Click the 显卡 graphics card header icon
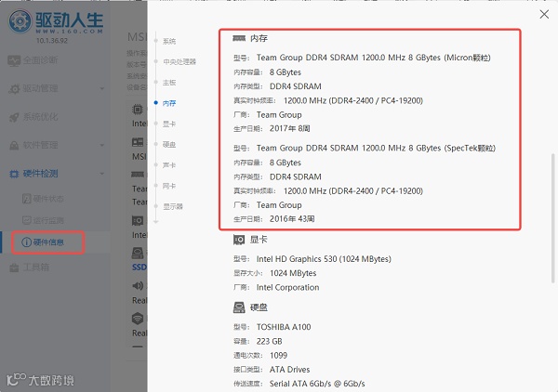Image resolution: width=558 pixels, height=392 pixels. (x=239, y=240)
